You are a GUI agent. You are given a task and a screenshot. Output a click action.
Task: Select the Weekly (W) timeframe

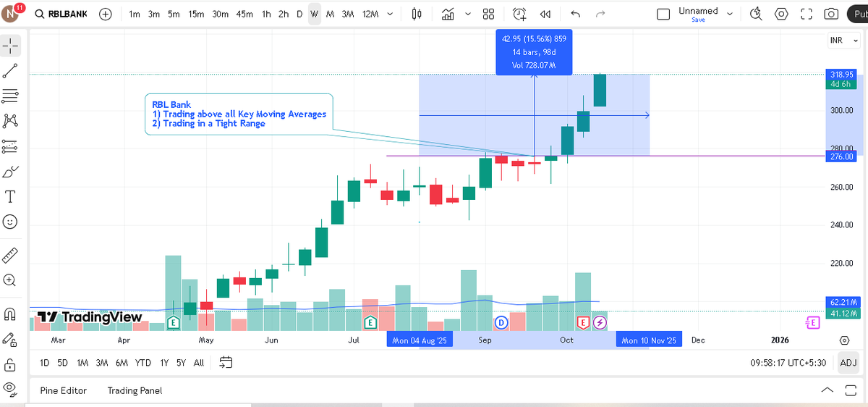[x=314, y=14]
